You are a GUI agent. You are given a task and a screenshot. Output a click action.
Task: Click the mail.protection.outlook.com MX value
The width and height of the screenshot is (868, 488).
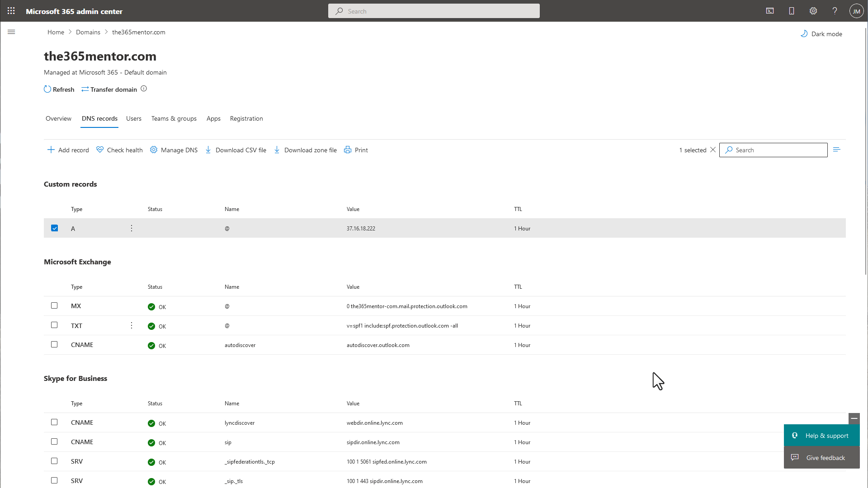[x=407, y=306]
